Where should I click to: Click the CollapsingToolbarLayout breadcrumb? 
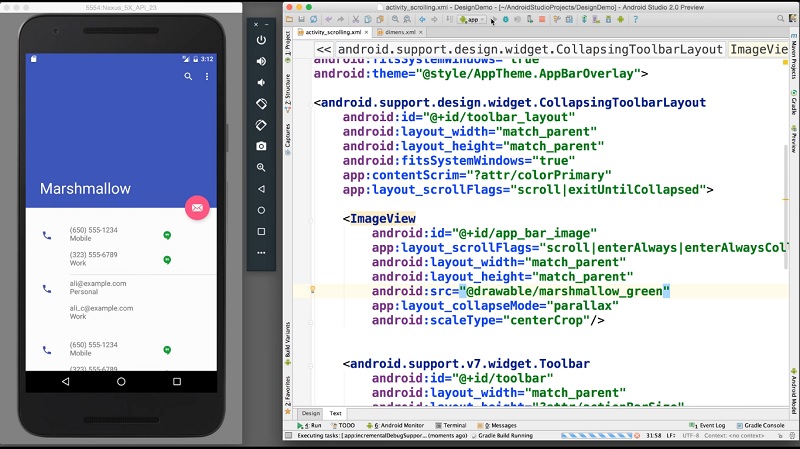click(530, 49)
